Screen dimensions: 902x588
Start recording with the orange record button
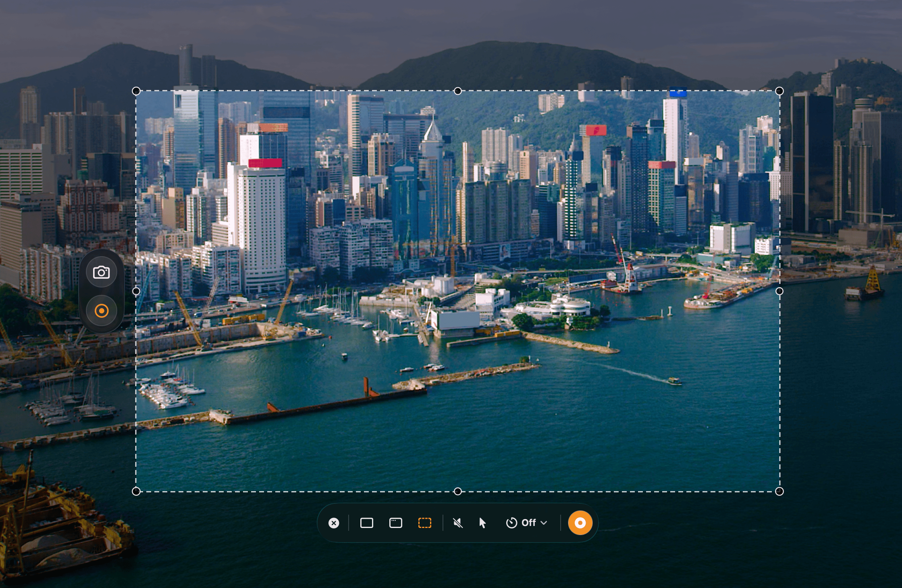(x=580, y=523)
